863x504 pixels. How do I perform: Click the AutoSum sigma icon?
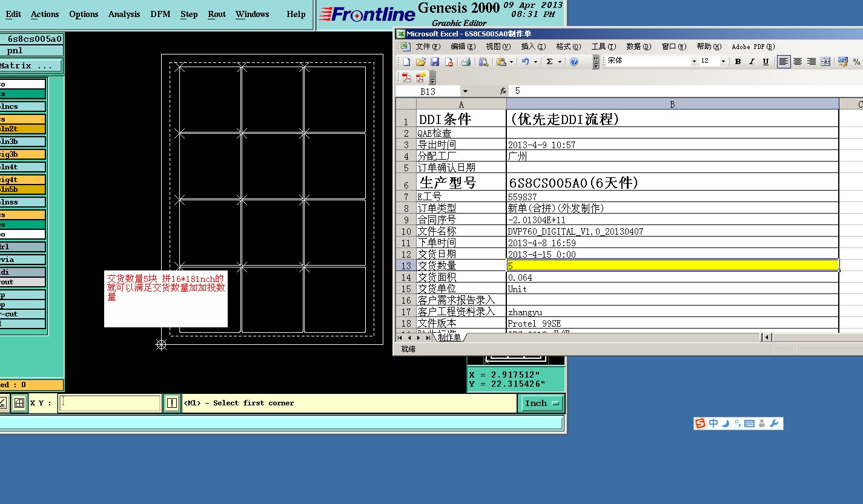(549, 62)
